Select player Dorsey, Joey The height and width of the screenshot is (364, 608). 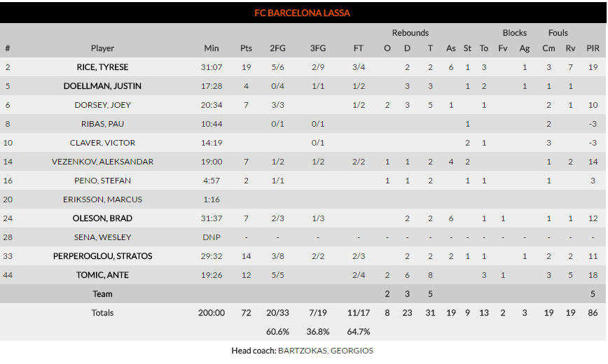coord(102,105)
